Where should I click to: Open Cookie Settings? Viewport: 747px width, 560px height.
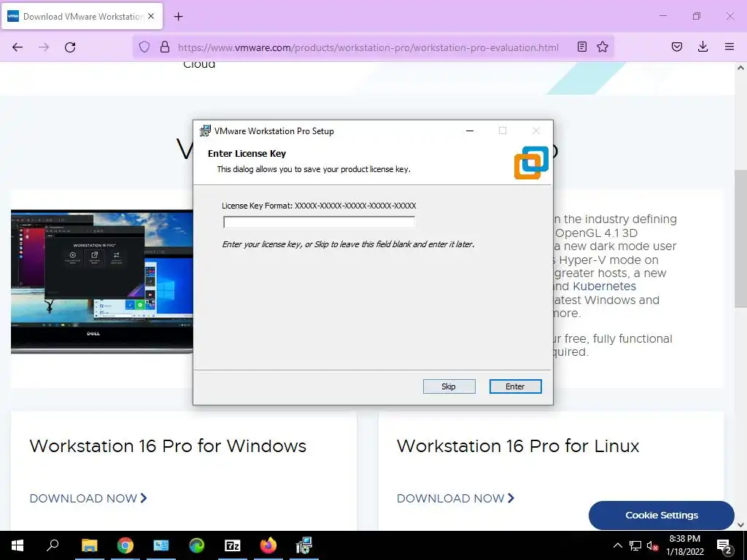pyautogui.click(x=661, y=516)
